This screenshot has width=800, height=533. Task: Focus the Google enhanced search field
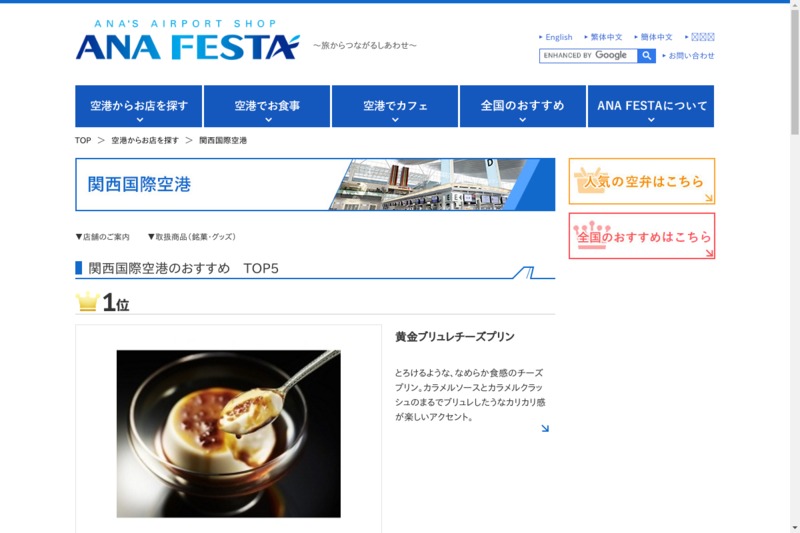click(x=588, y=56)
